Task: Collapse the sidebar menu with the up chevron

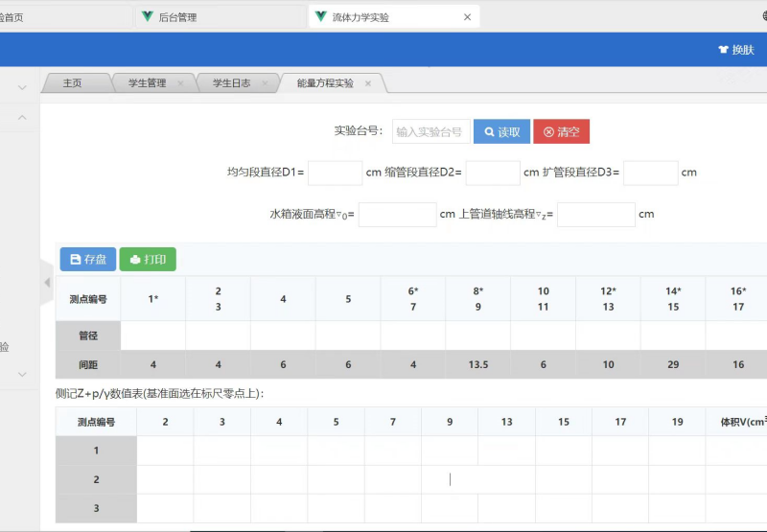Action: pos(22,117)
